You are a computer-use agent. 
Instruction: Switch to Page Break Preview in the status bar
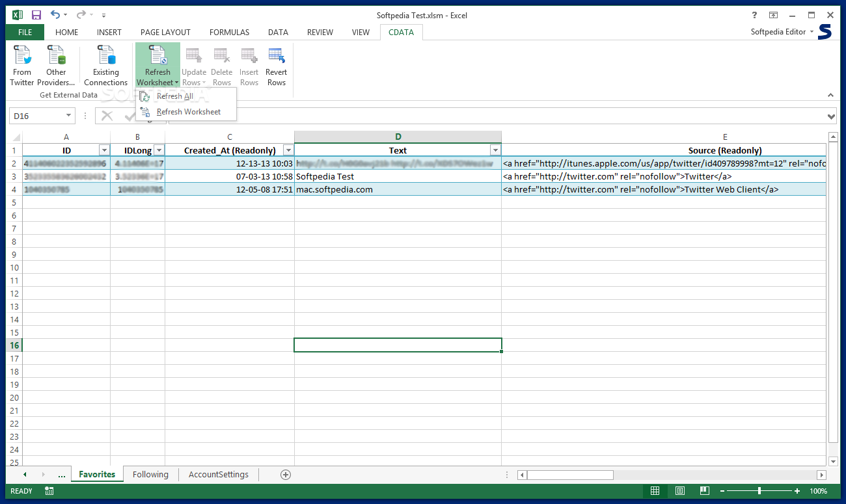pos(705,491)
